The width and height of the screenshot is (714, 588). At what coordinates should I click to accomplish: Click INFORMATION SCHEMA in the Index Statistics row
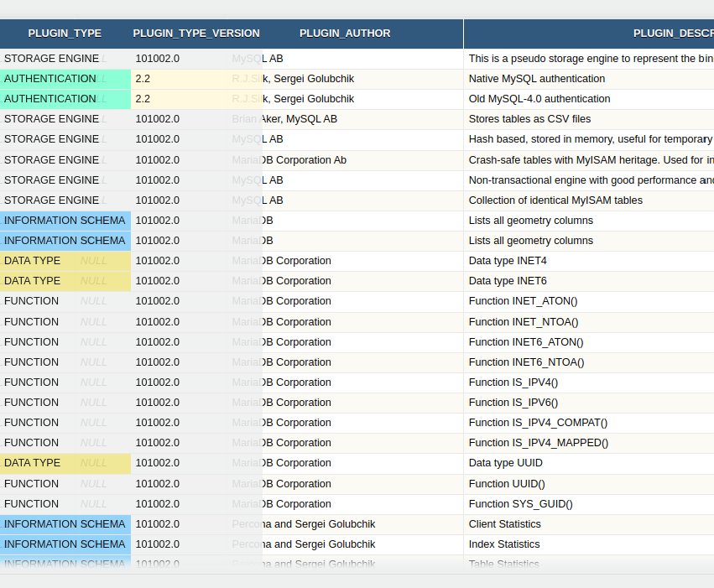[65, 544]
